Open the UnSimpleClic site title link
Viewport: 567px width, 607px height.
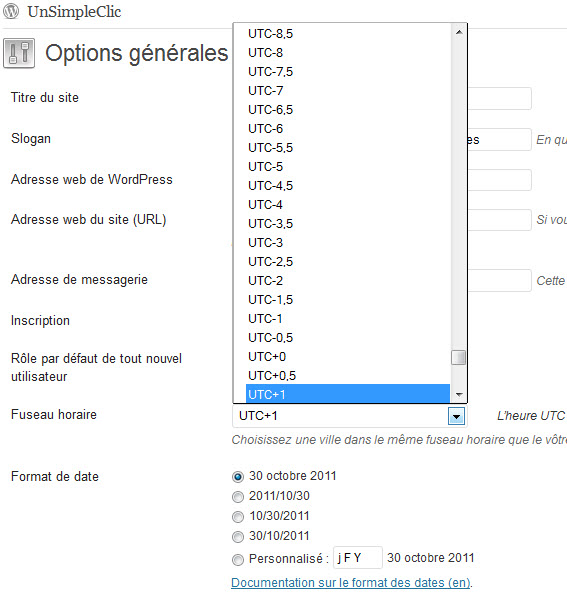click(74, 12)
